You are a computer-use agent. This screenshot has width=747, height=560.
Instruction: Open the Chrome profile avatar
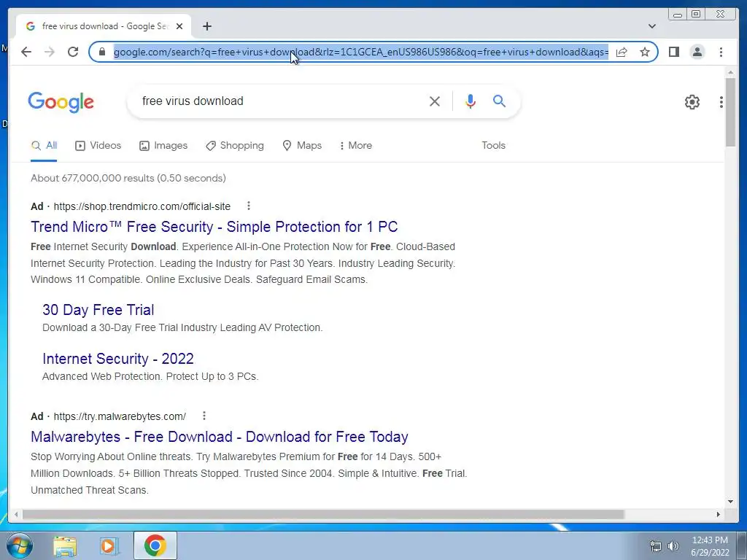[697, 52]
